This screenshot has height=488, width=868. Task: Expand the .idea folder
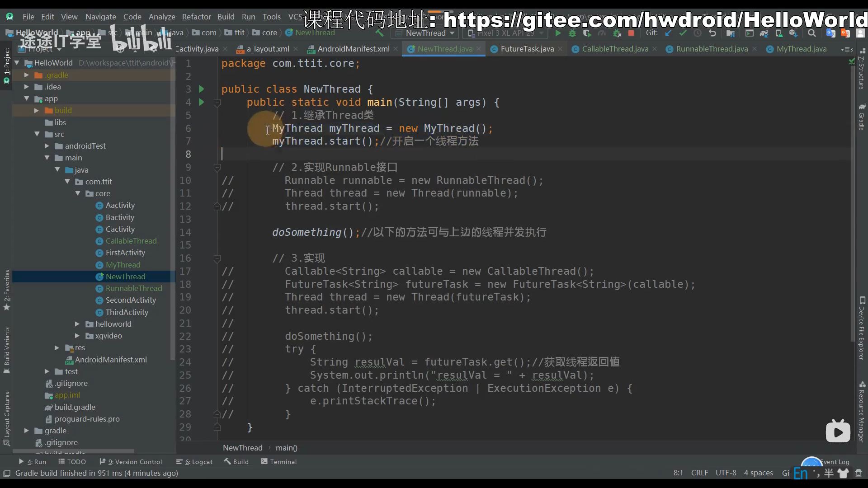26,87
